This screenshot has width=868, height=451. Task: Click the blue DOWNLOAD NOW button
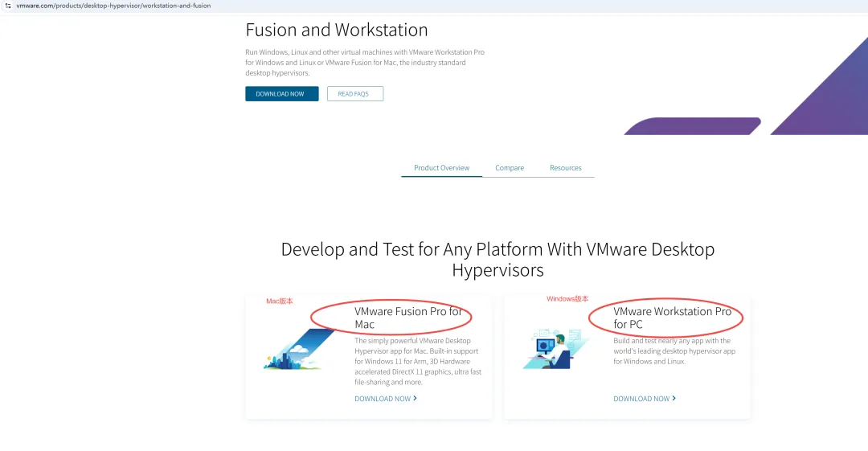tap(282, 93)
